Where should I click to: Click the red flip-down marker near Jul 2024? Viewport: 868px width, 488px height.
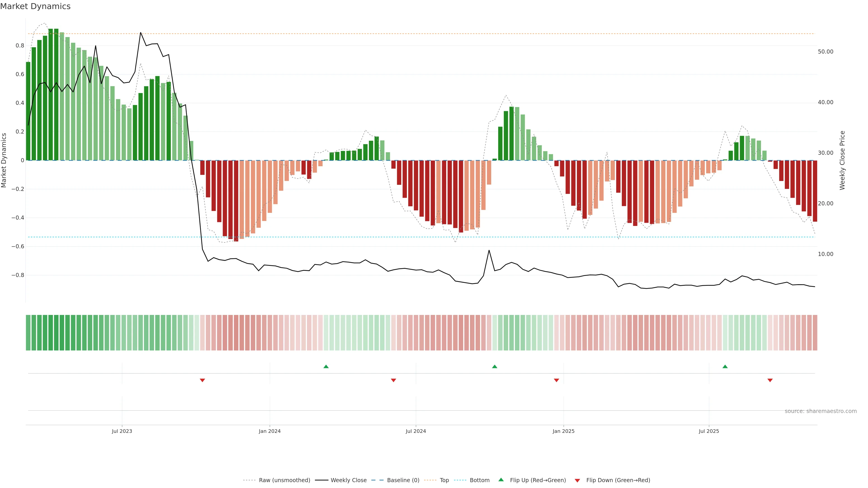393,380
